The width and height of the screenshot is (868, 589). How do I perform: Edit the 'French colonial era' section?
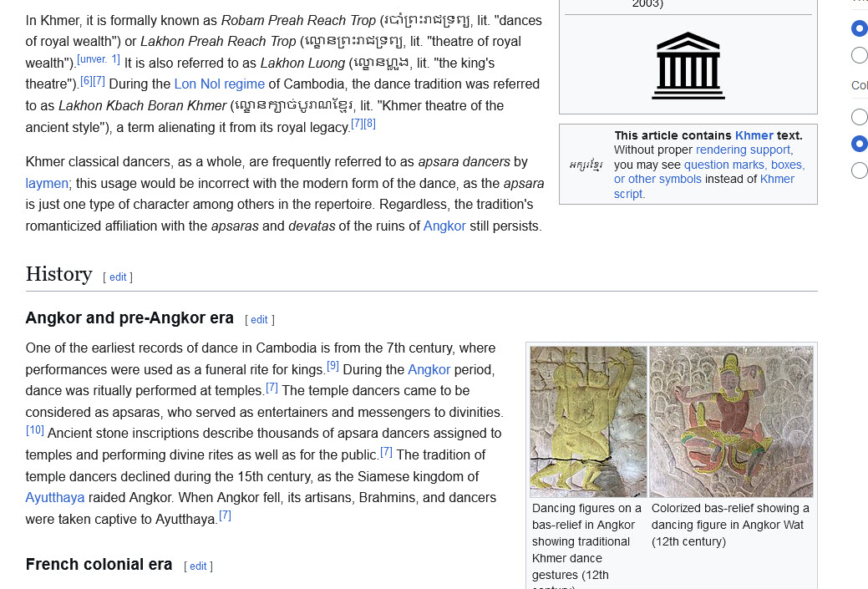(198, 566)
